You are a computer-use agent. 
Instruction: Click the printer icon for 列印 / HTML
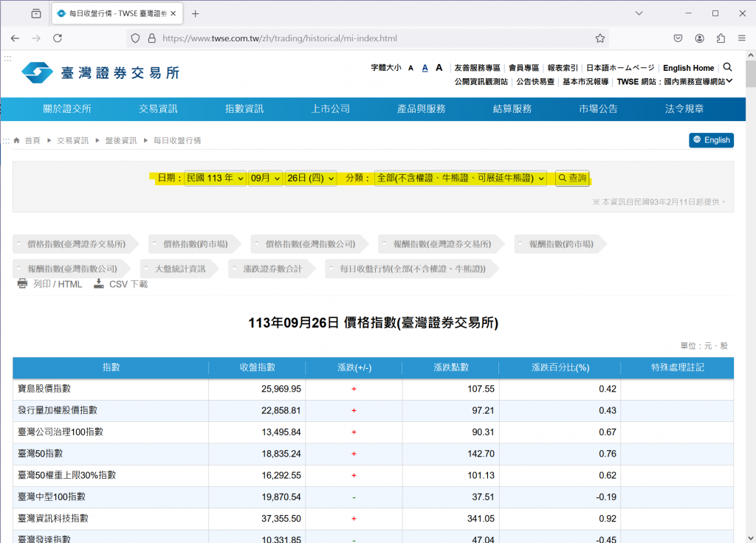[x=22, y=283]
